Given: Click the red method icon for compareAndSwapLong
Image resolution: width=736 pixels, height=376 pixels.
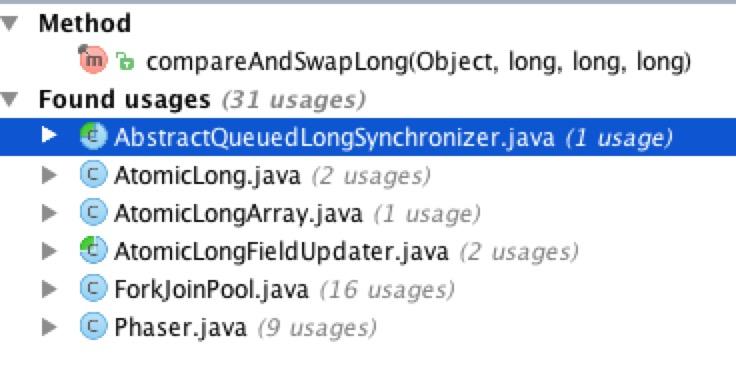Looking at the screenshot, I should tap(93, 60).
